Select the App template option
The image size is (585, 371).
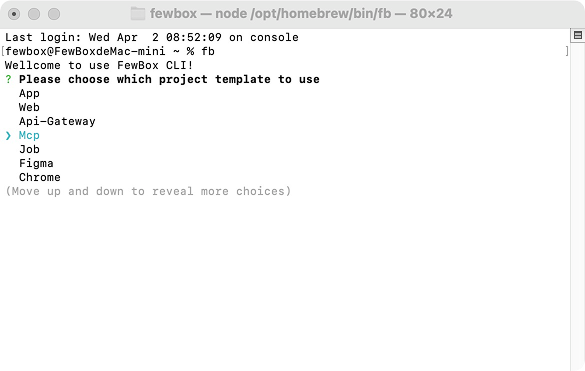29,93
